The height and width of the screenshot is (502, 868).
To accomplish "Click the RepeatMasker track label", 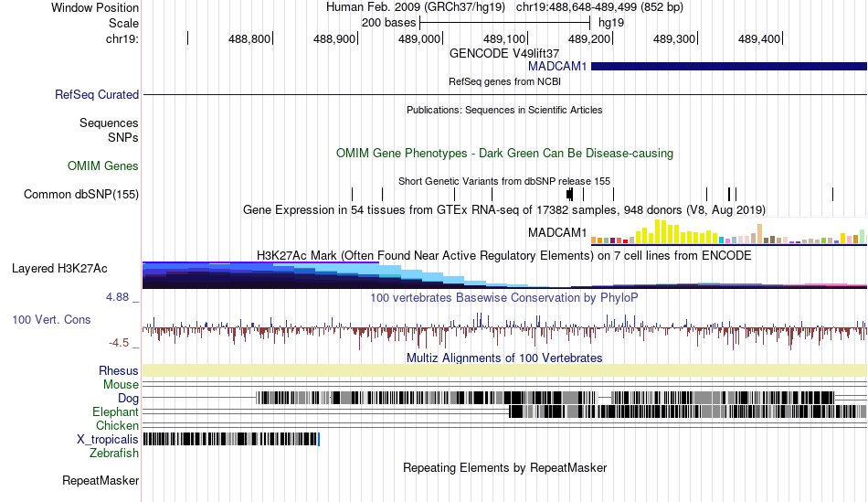I will tap(101, 480).
